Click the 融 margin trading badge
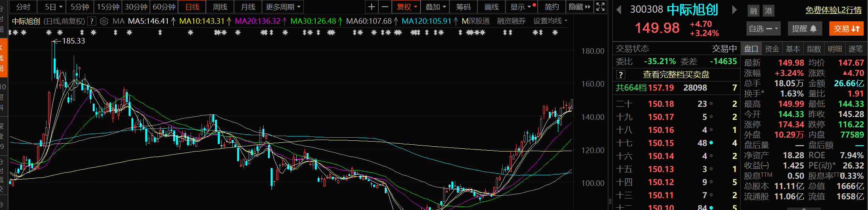Image resolution: width=868 pixels, height=210 pixels. pos(754,11)
